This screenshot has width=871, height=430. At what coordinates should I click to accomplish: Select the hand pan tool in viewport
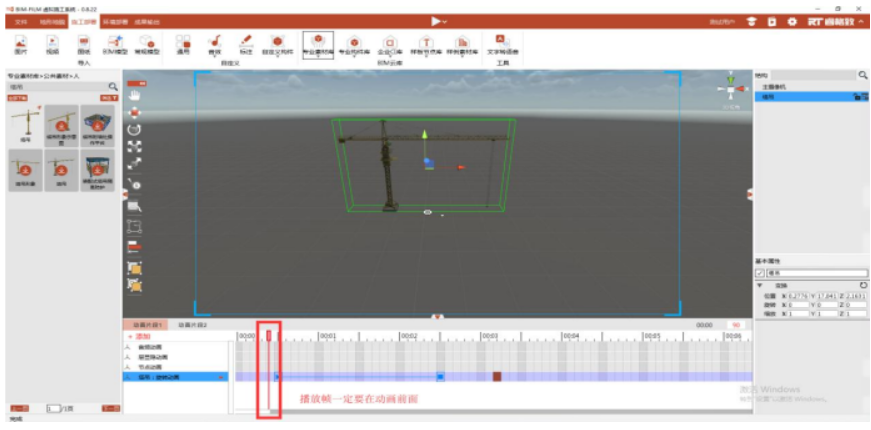point(134,96)
